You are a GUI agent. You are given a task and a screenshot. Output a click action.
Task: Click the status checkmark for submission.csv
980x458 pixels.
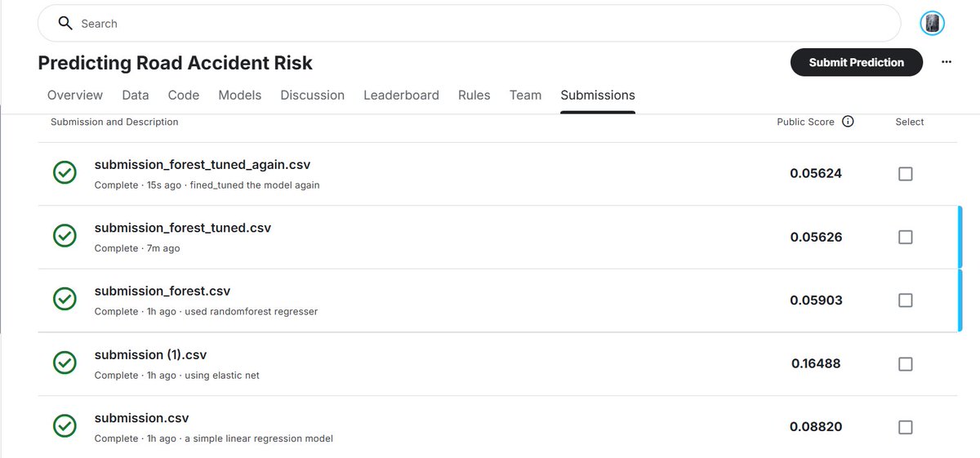65,426
